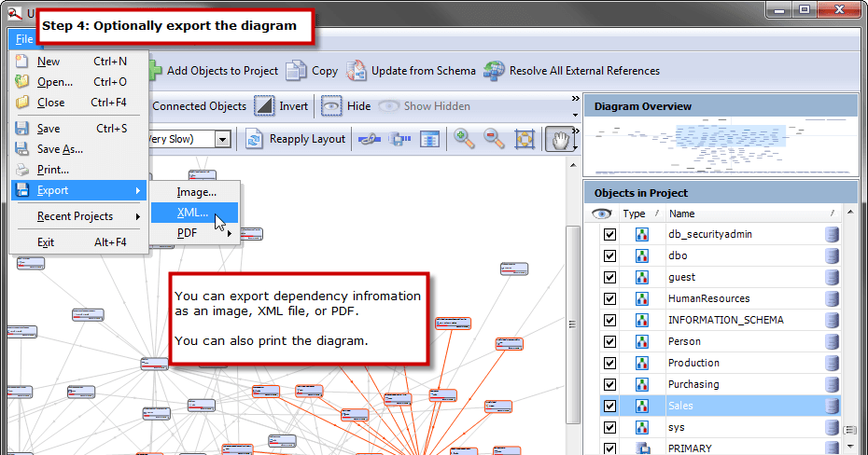
Task: Click the schema type icon for Person
Action: (x=641, y=341)
